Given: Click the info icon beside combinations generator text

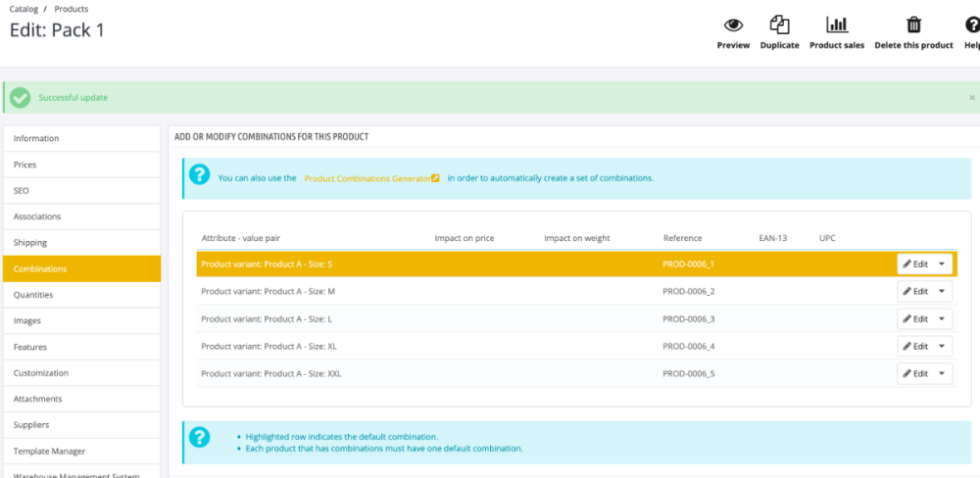Looking at the screenshot, I should coord(199,174).
